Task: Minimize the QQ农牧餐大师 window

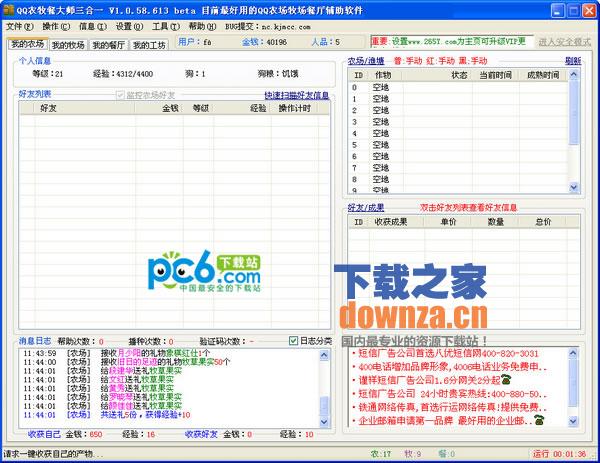Action: tap(558, 11)
